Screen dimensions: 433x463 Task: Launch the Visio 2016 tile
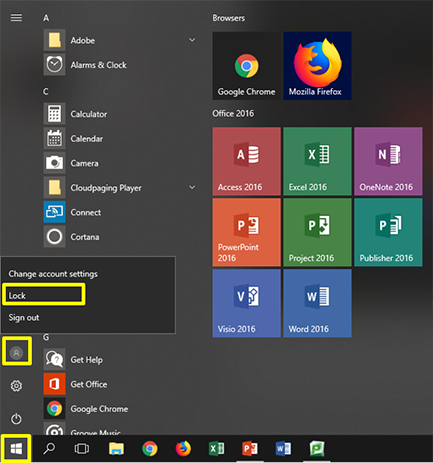tap(247, 303)
